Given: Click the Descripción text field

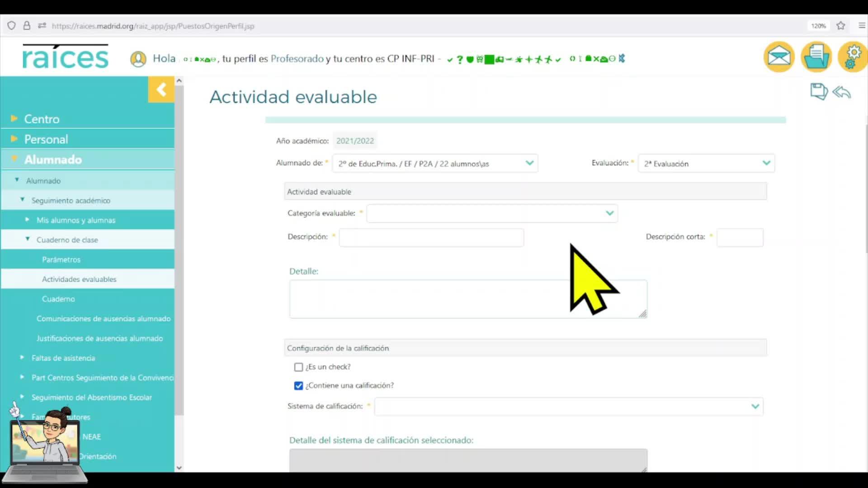Looking at the screenshot, I should coord(431,237).
